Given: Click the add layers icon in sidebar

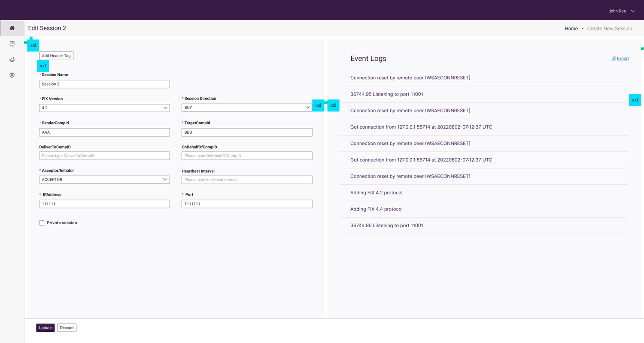Looking at the screenshot, I should point(12,60).
